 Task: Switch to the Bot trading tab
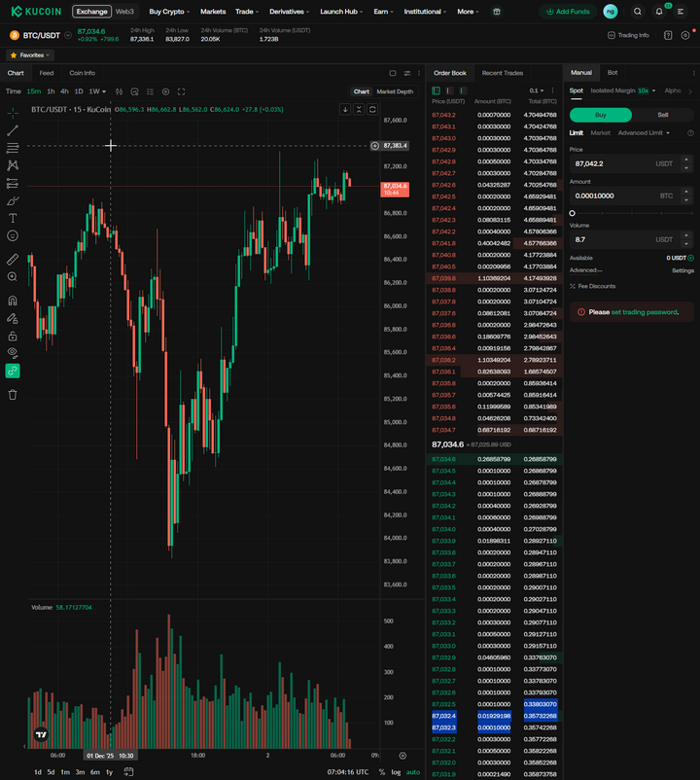tap(612, 73)
